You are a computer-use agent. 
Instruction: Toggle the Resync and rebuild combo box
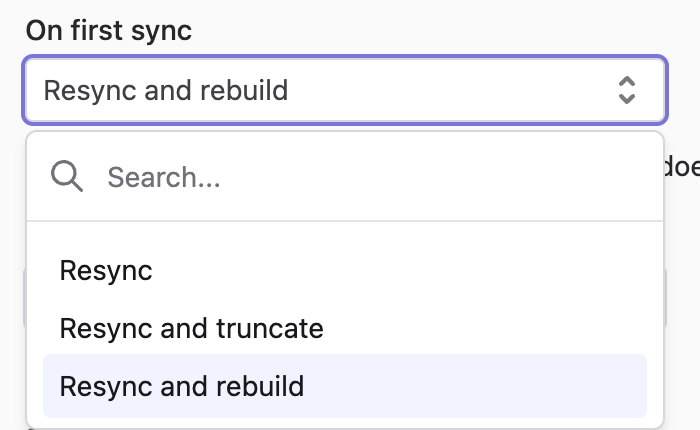(x=345, y=91)
